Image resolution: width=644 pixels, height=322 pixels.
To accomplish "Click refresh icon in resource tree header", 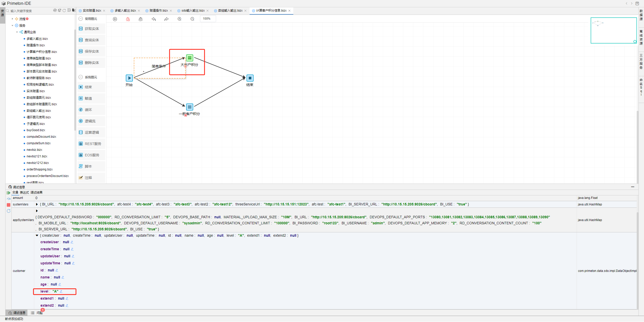I will (x=64, y=11).
